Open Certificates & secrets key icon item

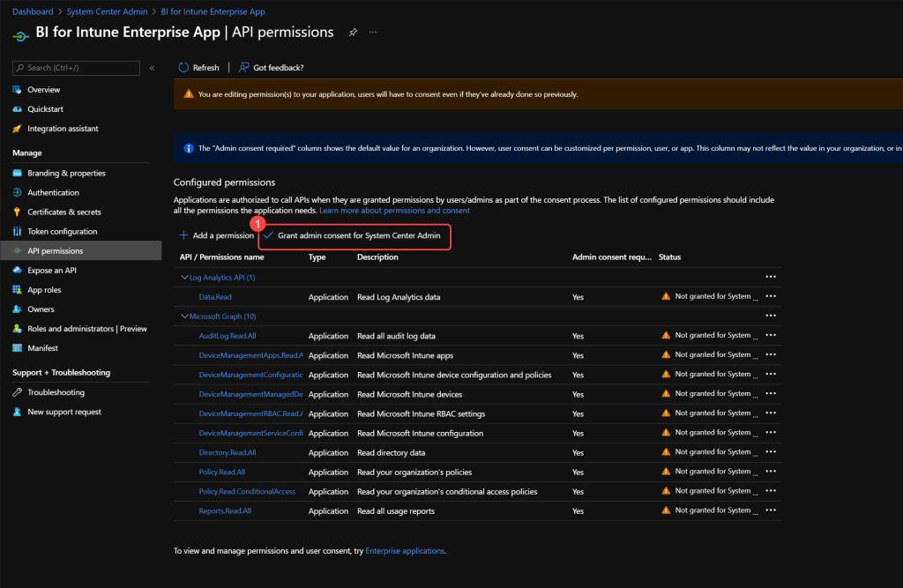pos(63,212)
